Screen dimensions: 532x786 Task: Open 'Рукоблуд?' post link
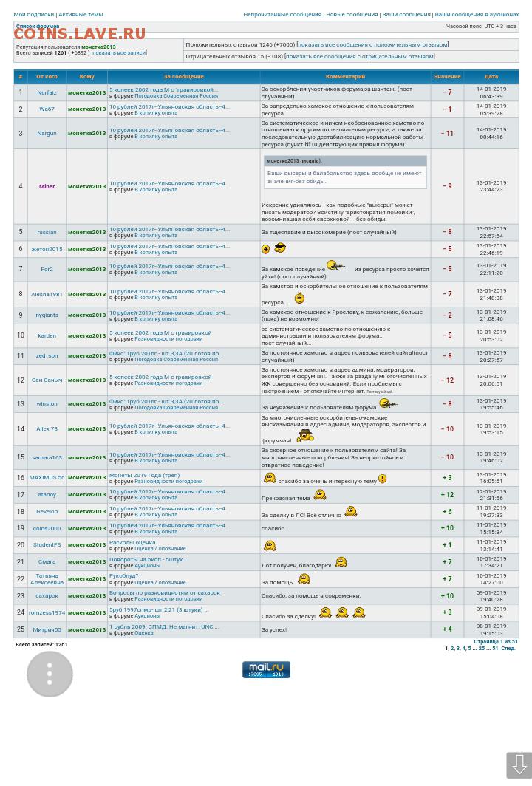(124, 576)
